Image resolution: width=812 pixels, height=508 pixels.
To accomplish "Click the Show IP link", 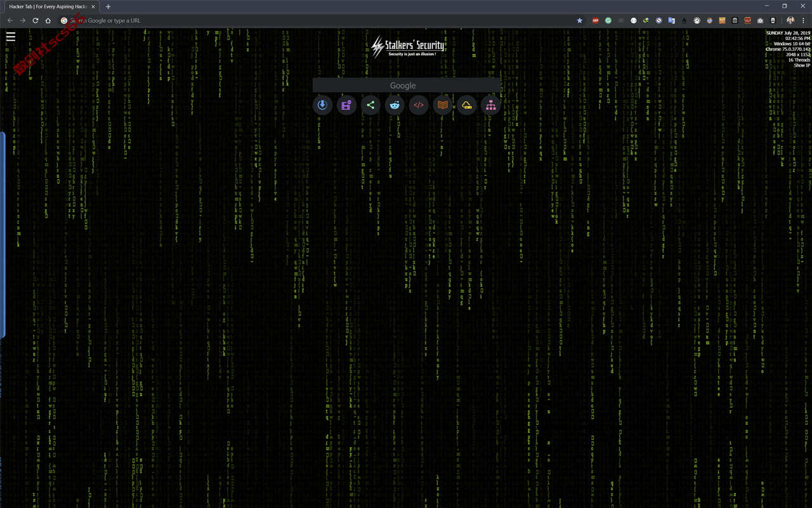I will point(802,65).
